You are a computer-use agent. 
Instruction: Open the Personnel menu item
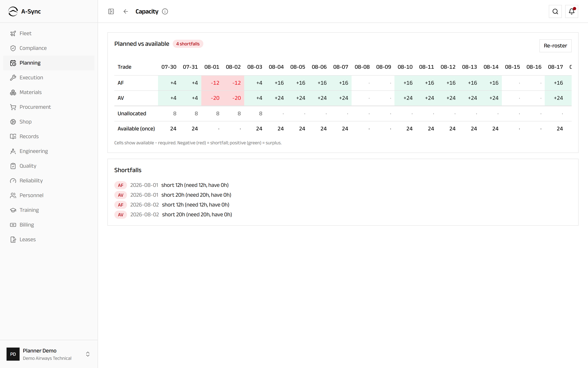tap(49, 195)
